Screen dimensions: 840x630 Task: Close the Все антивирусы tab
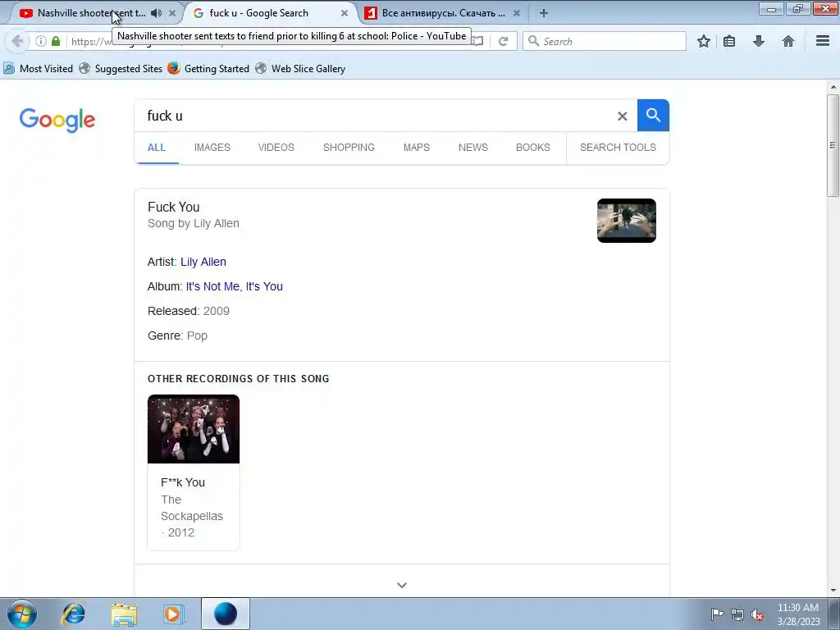point(517,13)
